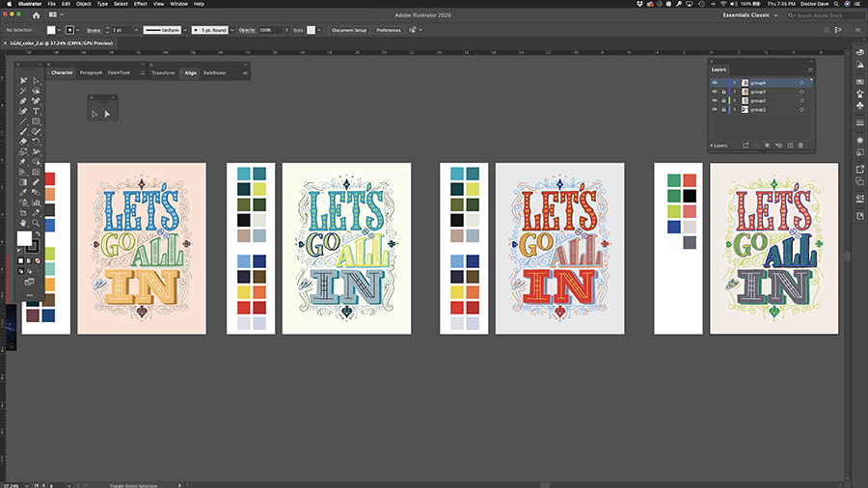Click target circle of group2 layer

(x=801, y=100)
